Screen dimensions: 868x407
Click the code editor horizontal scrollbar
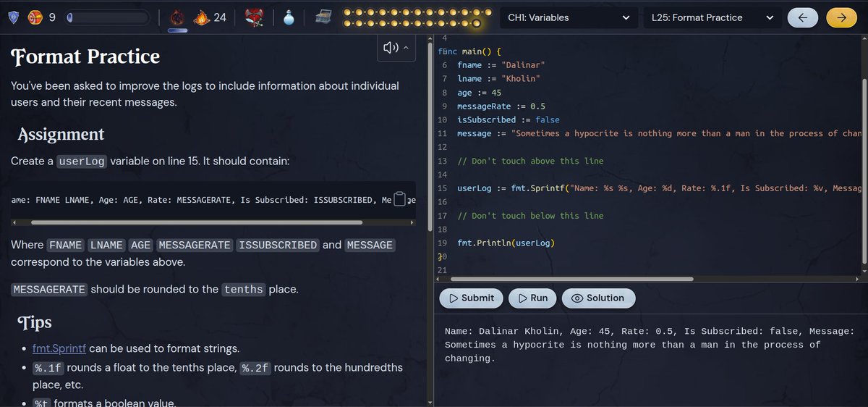tap(571, 279)
